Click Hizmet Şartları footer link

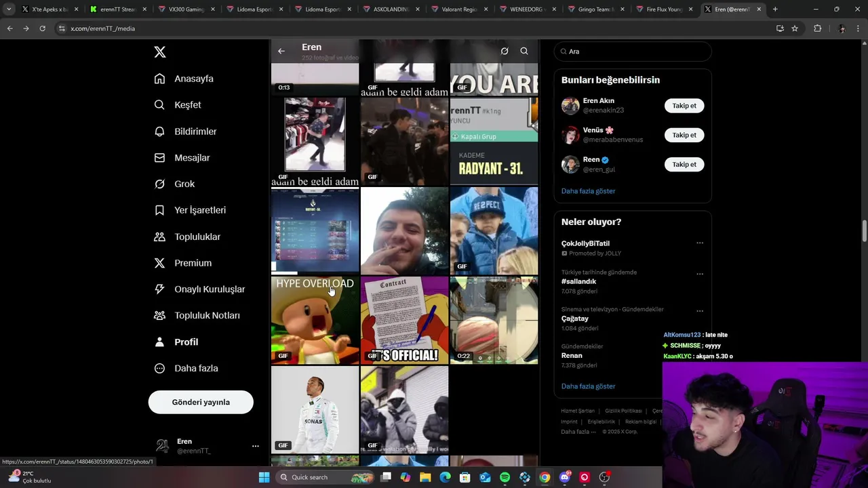point(578,411)
